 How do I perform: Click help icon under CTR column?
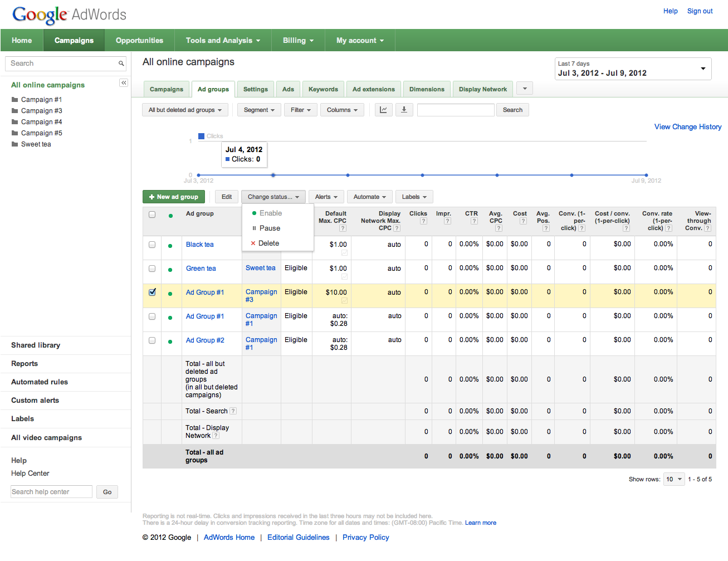(474, 221)
